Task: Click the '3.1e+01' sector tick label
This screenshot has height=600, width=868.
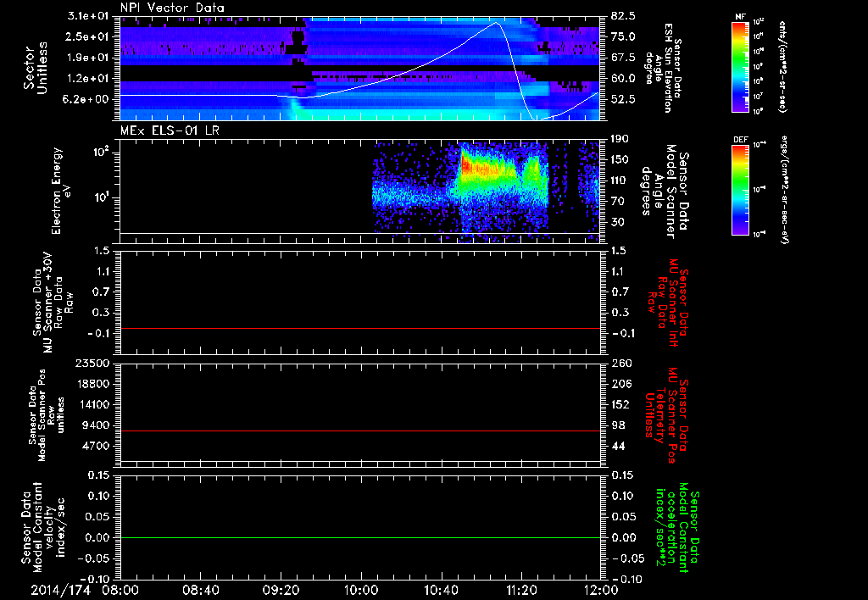Action: 88,16
